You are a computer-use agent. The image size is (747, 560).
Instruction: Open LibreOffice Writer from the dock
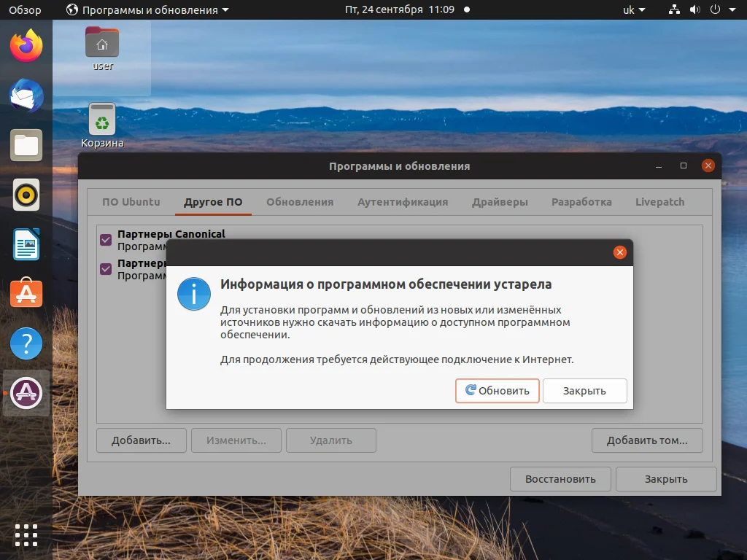26,244
